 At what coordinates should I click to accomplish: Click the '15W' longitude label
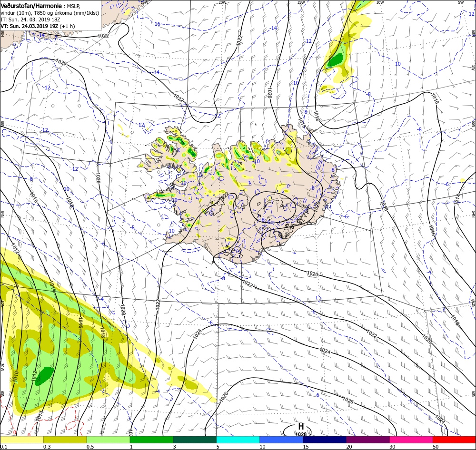tap(301, 2)
